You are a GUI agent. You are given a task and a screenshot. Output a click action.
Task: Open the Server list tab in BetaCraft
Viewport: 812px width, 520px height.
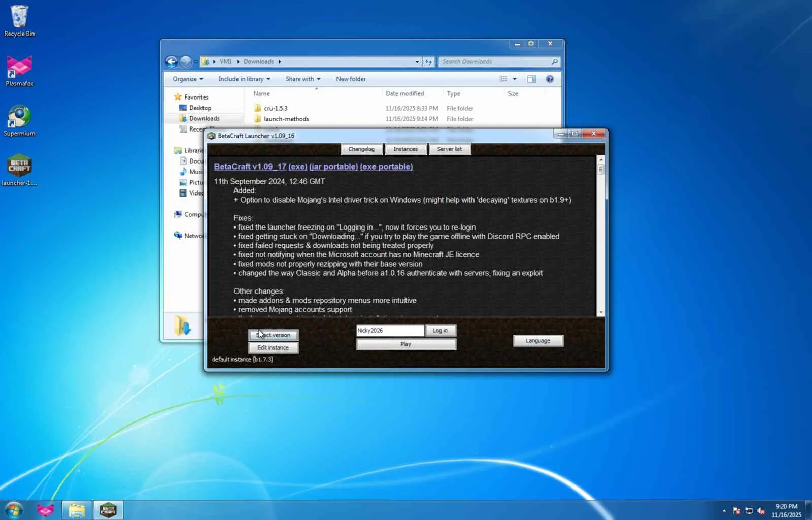[x=450, y=149]
